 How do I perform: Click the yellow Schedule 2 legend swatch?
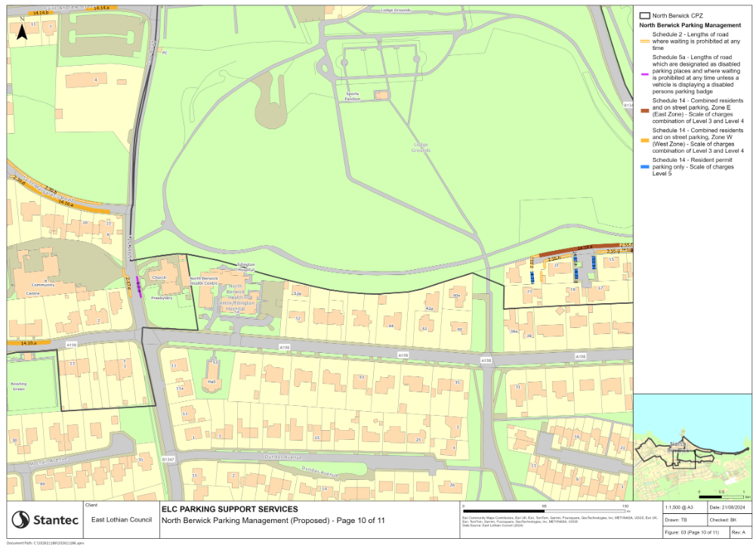coord(645,42)
